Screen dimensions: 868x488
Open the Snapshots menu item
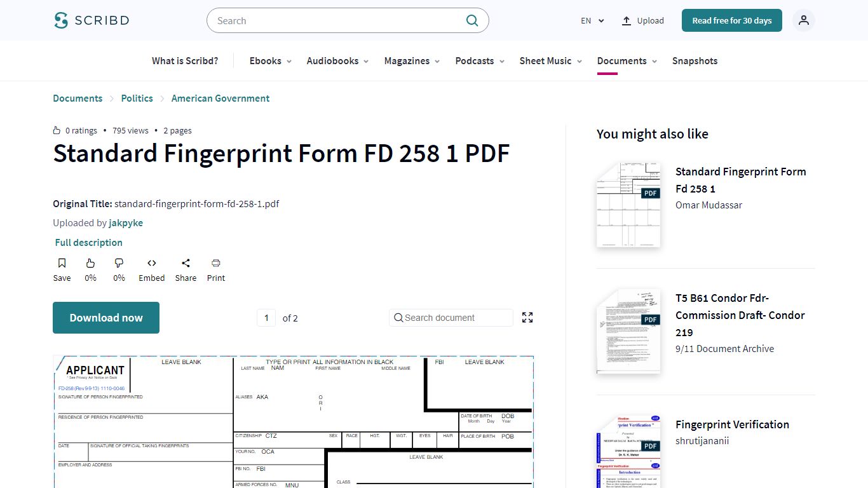click(695, 61)
